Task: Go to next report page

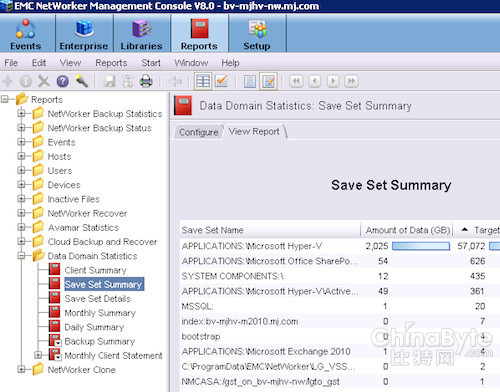Action: click(x=333, y=81)
